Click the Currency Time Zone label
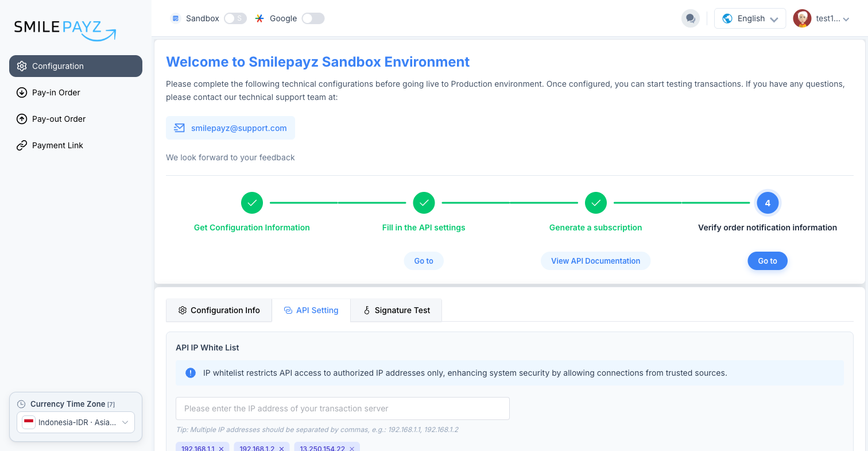 pos(67,404)
